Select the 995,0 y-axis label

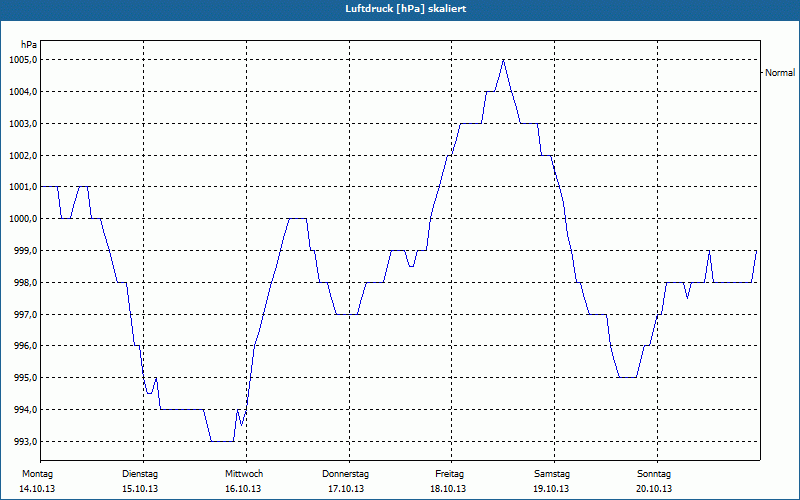pos(26,378)
